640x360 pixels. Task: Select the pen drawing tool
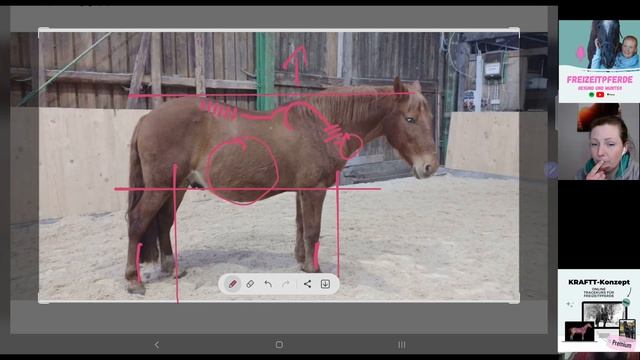(x=233, y=284)
